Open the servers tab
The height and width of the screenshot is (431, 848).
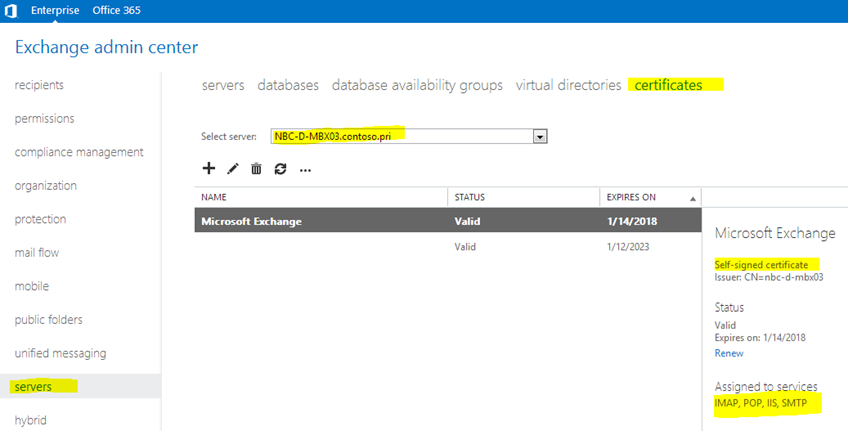(223, 85)
